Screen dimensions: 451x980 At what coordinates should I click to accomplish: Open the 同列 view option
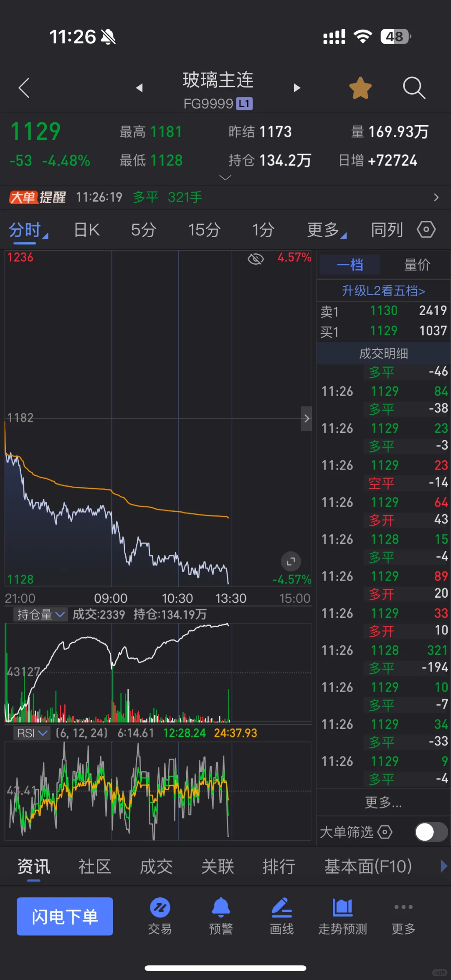point(387,230)
